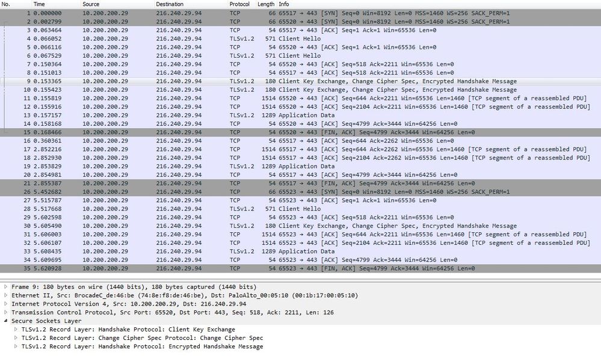
Task: Select packet 29 ACK at time 5.602598
Action: (x=301, y=217)
